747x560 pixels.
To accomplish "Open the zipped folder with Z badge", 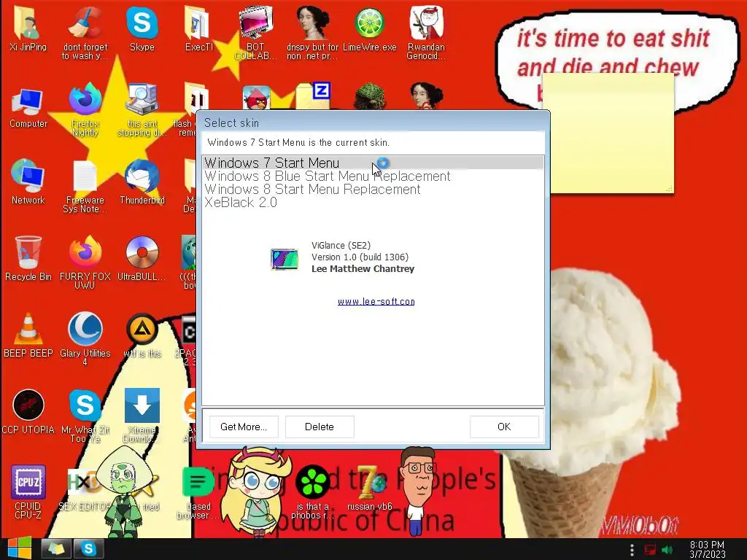I will [x=312, y=96].
